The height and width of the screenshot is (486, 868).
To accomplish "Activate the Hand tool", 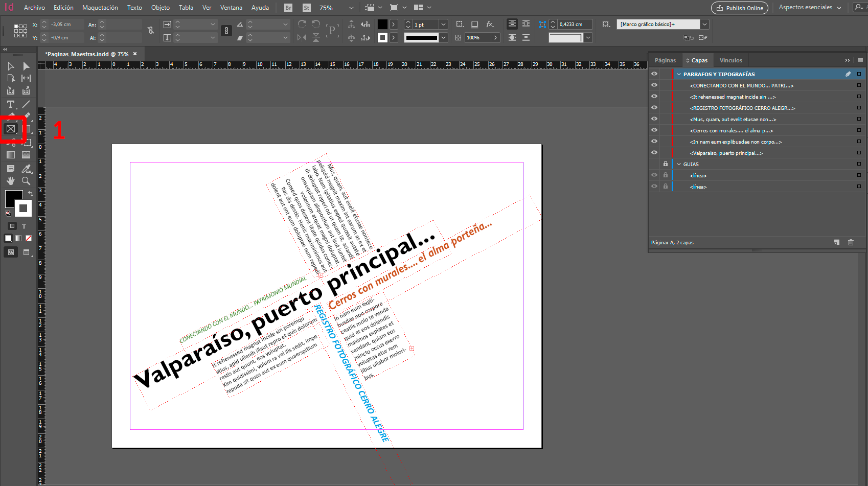I will 10,180.
